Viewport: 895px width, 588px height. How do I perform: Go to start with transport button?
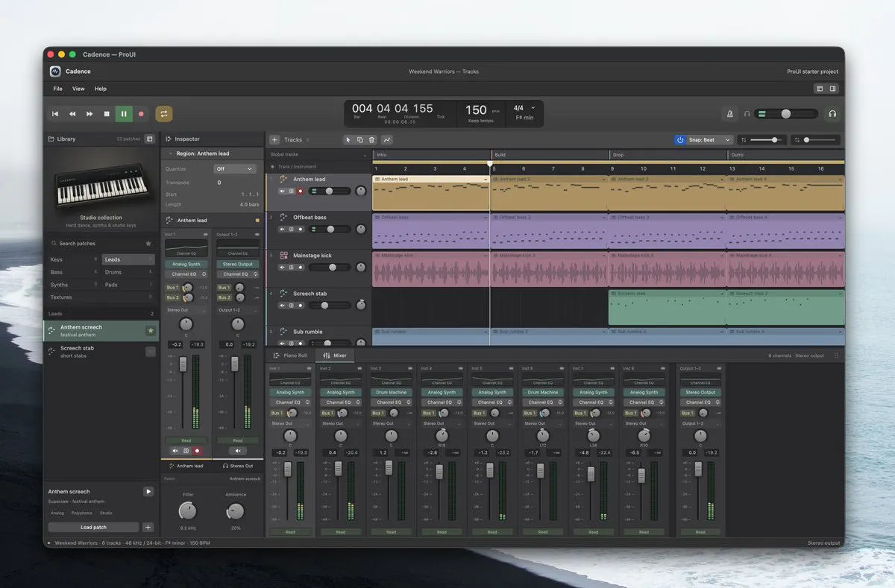(x=55, y=114)
